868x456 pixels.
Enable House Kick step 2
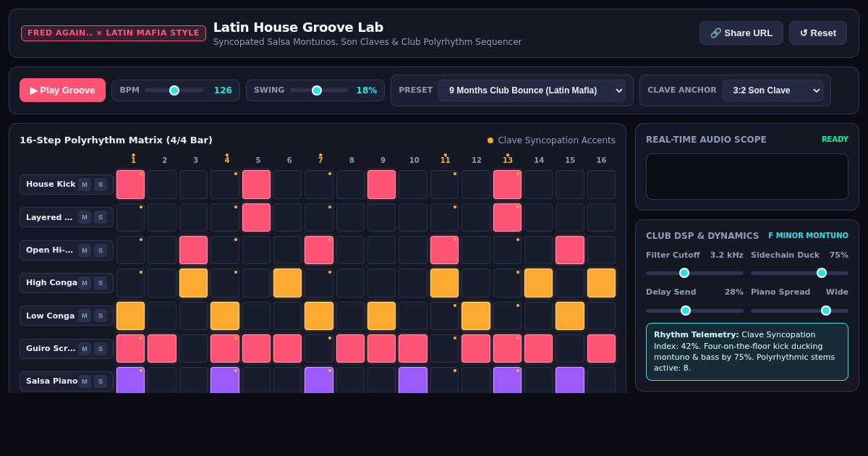(162, 185)
